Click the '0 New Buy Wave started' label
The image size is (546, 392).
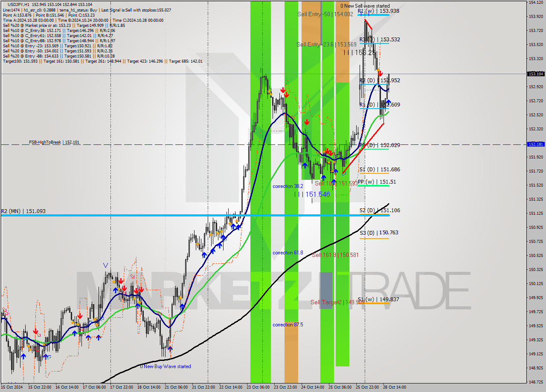coord(166,366)
